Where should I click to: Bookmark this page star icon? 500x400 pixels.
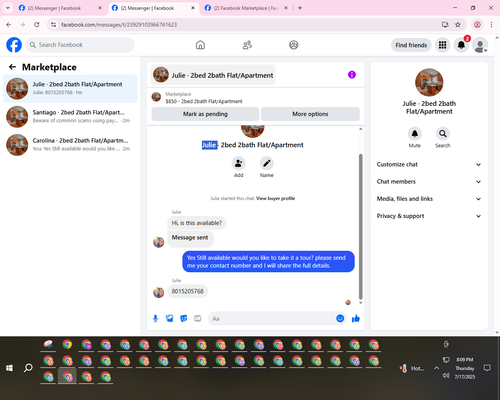[x=458, y=25]
